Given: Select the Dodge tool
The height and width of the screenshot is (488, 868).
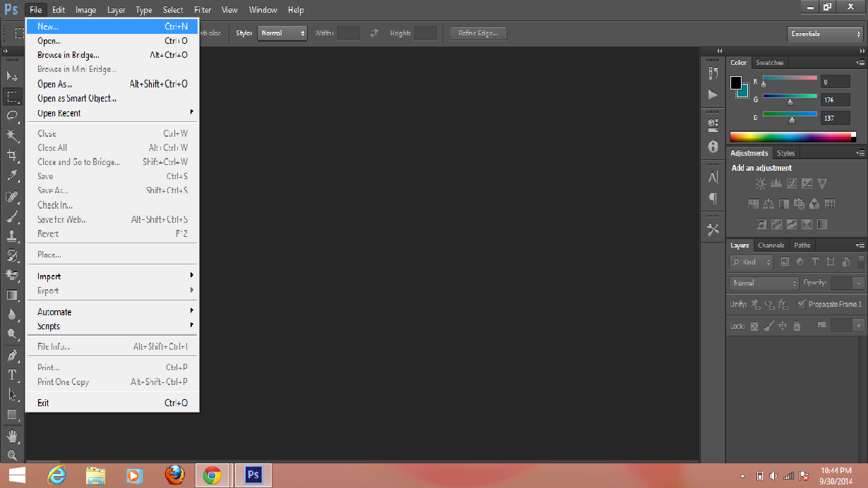Looking at the screenshot, I should 12,334.
